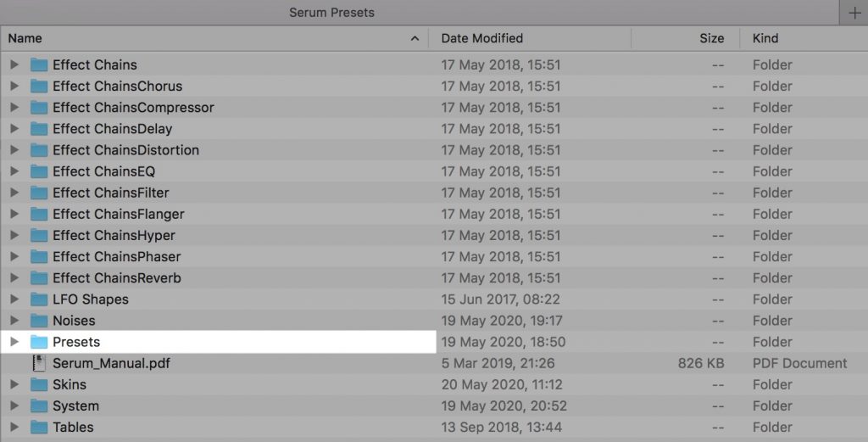This screenshot has width=868, height=442.
Task: Click the LFO Shapes folder icon
Action: 39,299
